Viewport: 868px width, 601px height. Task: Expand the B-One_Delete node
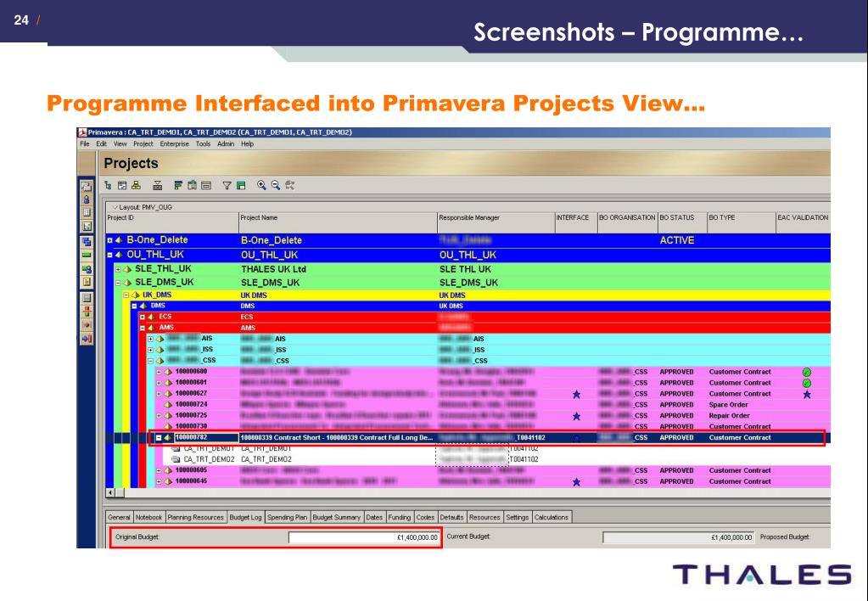pyautogui.click(x=109, y=240)
